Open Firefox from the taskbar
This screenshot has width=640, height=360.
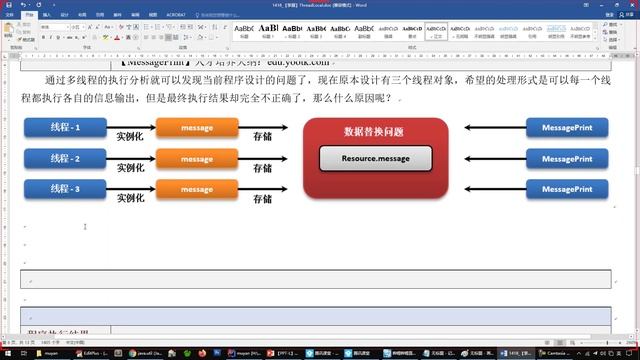point(202,353)
